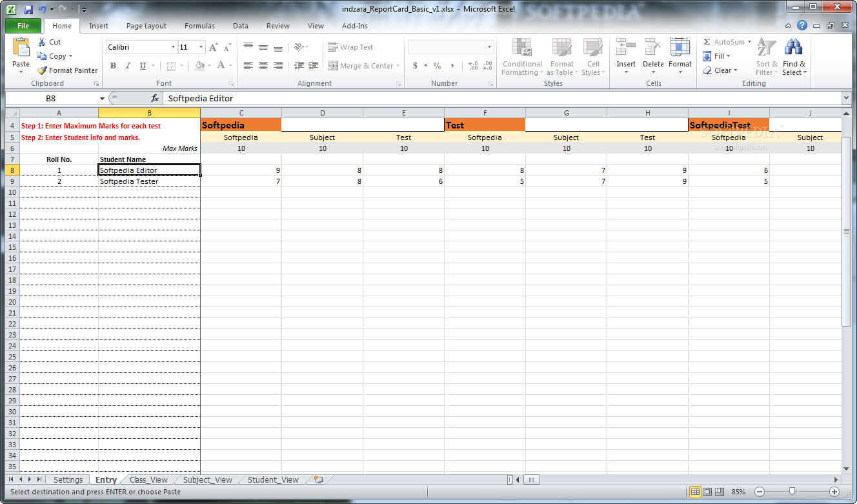
Task: Click the Format Painter brush
Action: [42, 70]
